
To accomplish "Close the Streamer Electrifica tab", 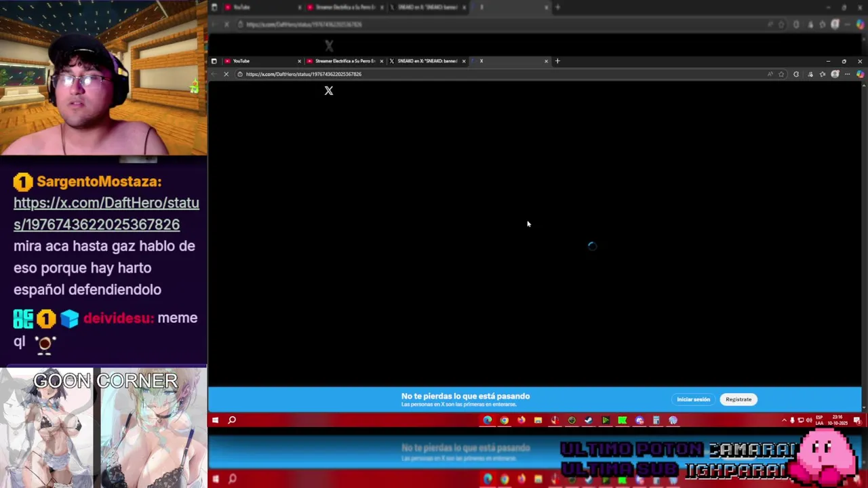I will pyautogui.click(x=381, y=61).
